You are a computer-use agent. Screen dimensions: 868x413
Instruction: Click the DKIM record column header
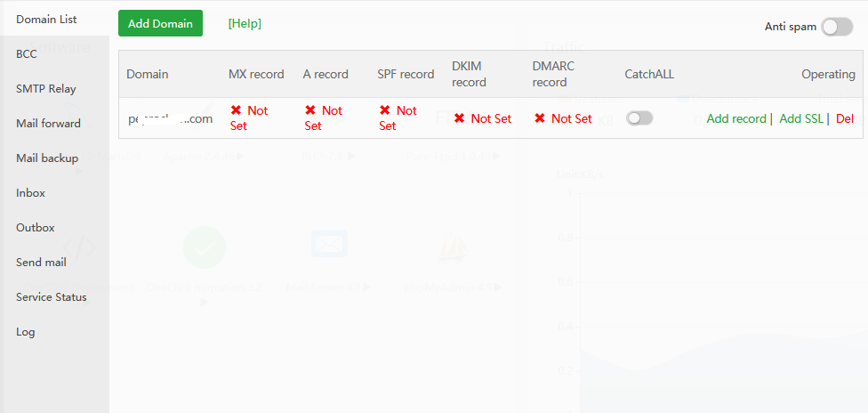click(469, 74)
